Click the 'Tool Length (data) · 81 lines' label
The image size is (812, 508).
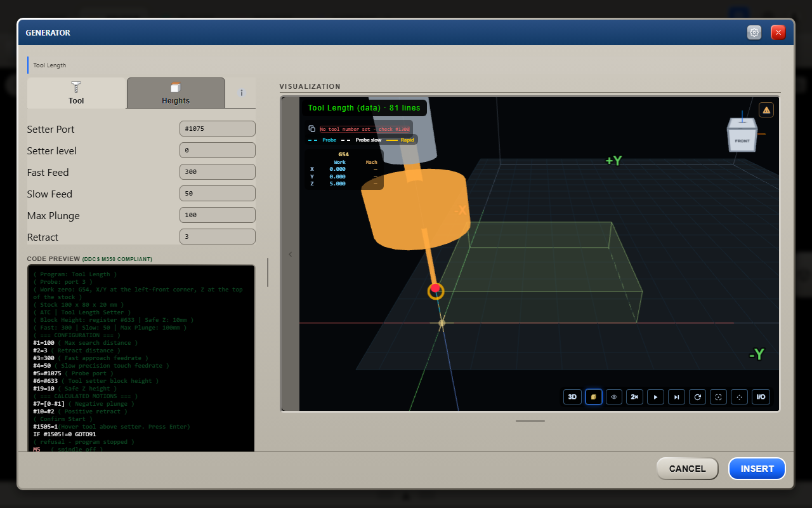(364, 108)
